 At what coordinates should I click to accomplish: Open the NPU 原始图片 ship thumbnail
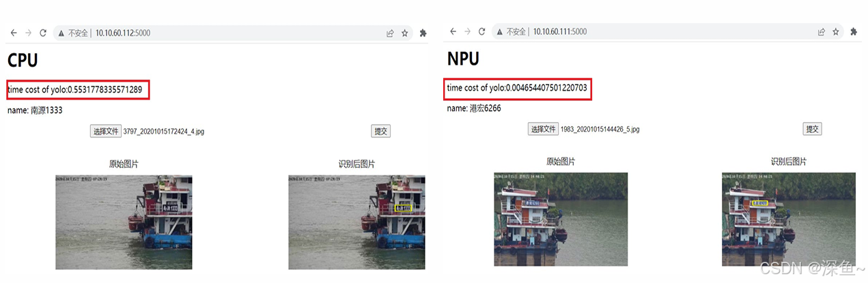point(561,219)
